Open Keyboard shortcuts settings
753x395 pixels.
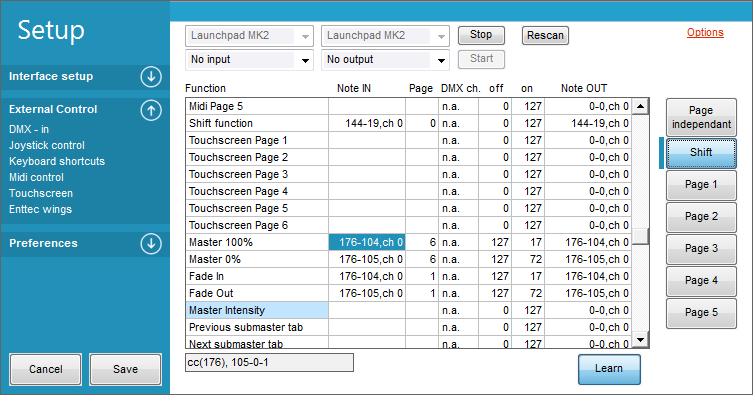click(x=57, y=161)
